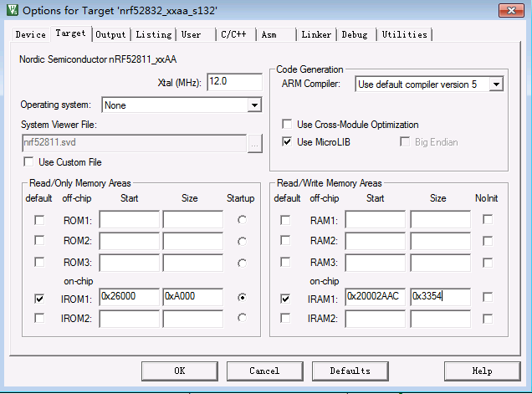This screenshot has width=532, height=394.
Task: Click the IROM1 Start field with 0x26000
Action: (x=130, y=297)
